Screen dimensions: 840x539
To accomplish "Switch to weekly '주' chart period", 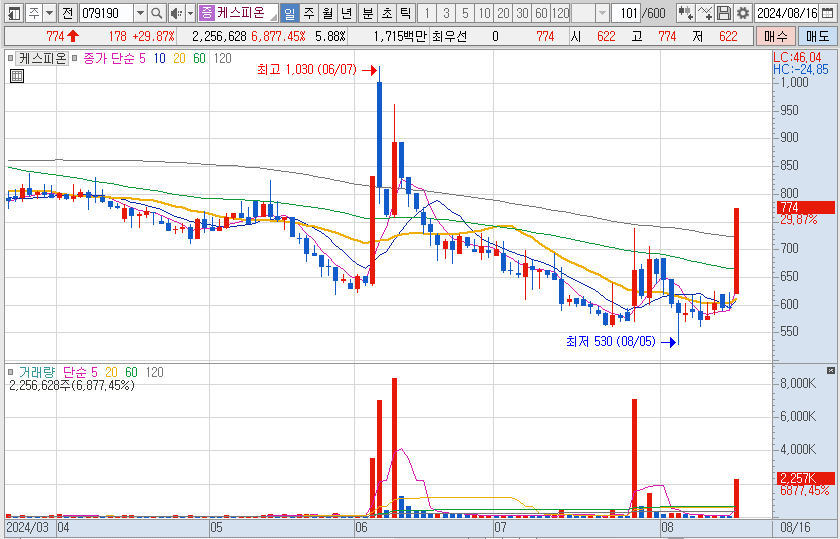I will pyautogui.click(x=309, y=13).
